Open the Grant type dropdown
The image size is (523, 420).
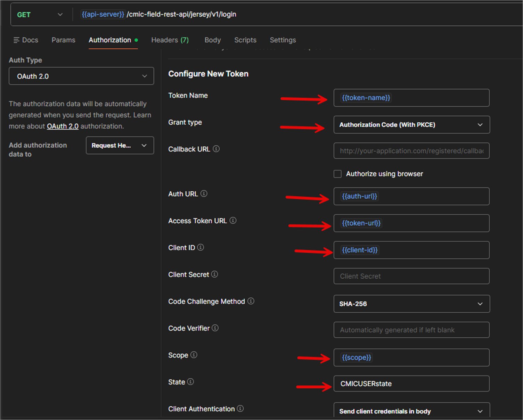pos(411,125)
